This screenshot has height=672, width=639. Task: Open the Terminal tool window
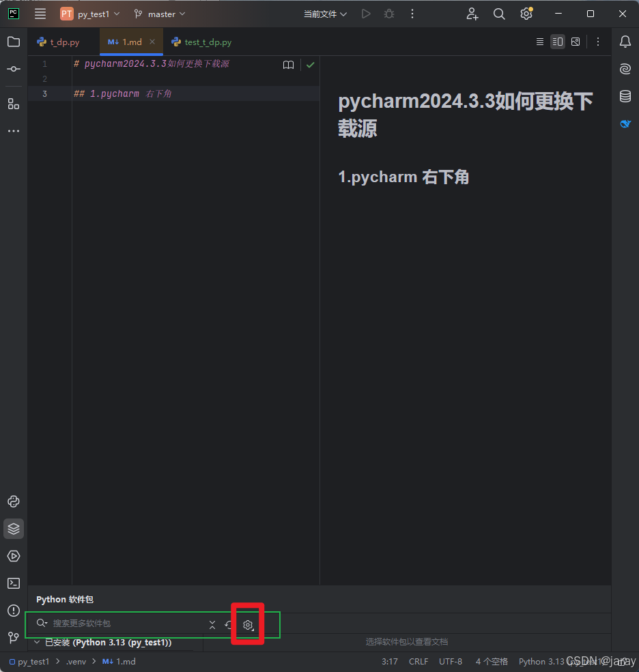(14, 583)
